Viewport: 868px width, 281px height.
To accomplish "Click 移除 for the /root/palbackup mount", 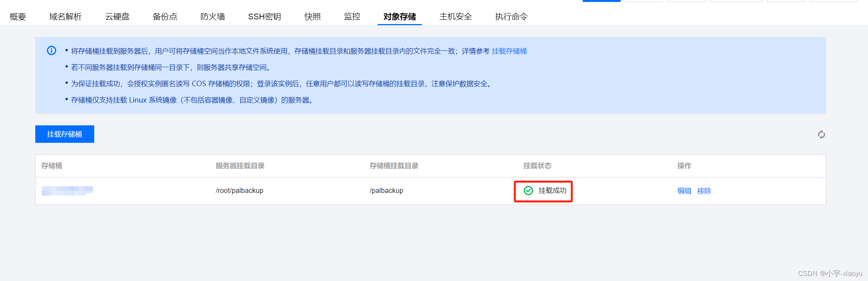I will (704, 191).
